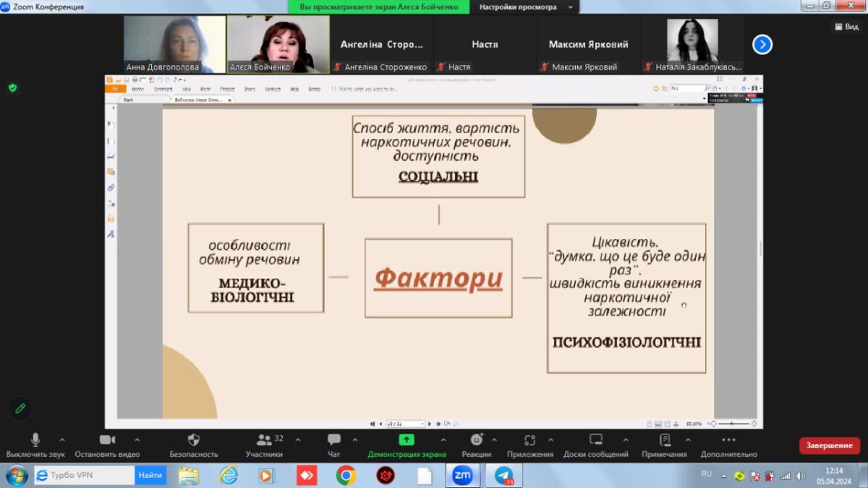The width and height of the screenshot is (868, 488).
Task: Mute microphone with Выключить звук
Action: point(35,440)
